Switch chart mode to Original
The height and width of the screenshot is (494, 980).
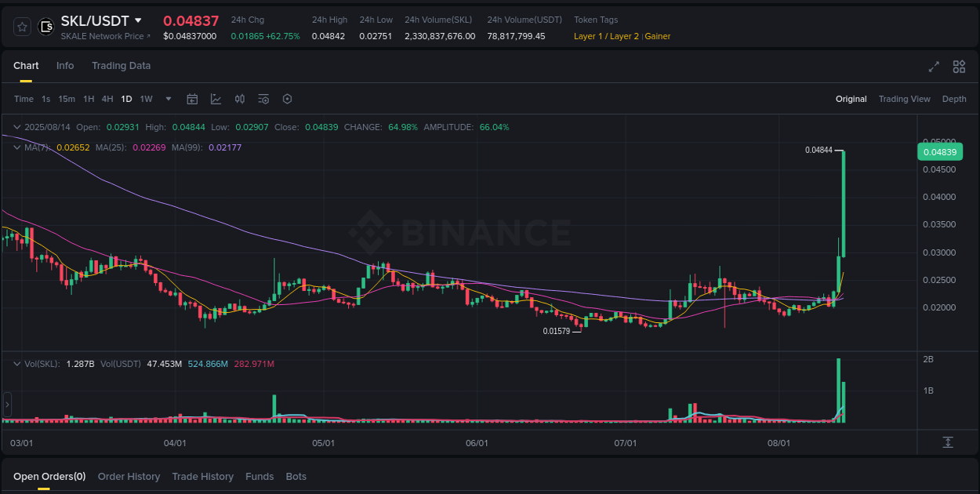tap(851, 99)
